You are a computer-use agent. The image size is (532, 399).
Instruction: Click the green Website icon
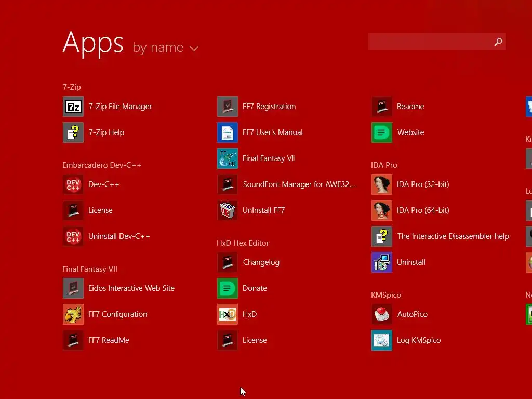pos(382,132)
